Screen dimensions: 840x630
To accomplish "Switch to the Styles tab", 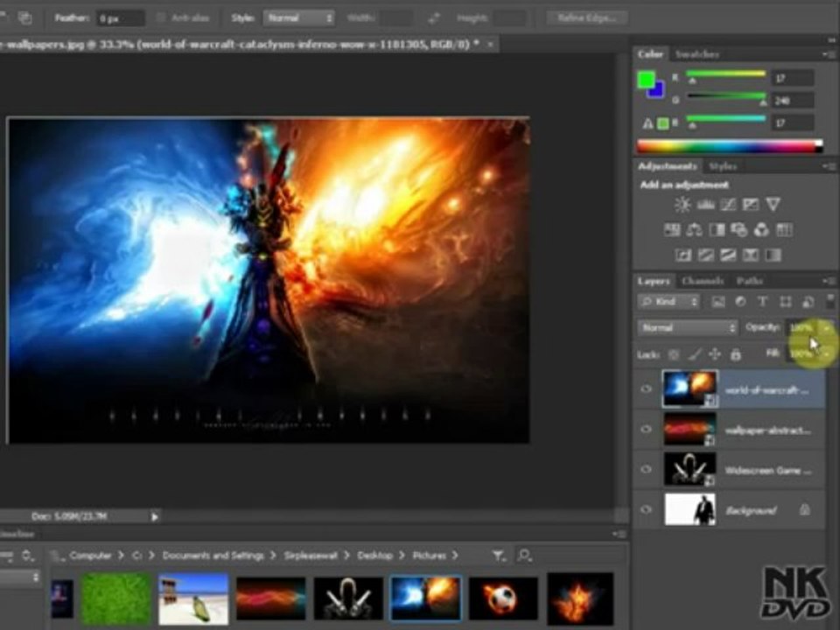I will [x=723, y=166].
